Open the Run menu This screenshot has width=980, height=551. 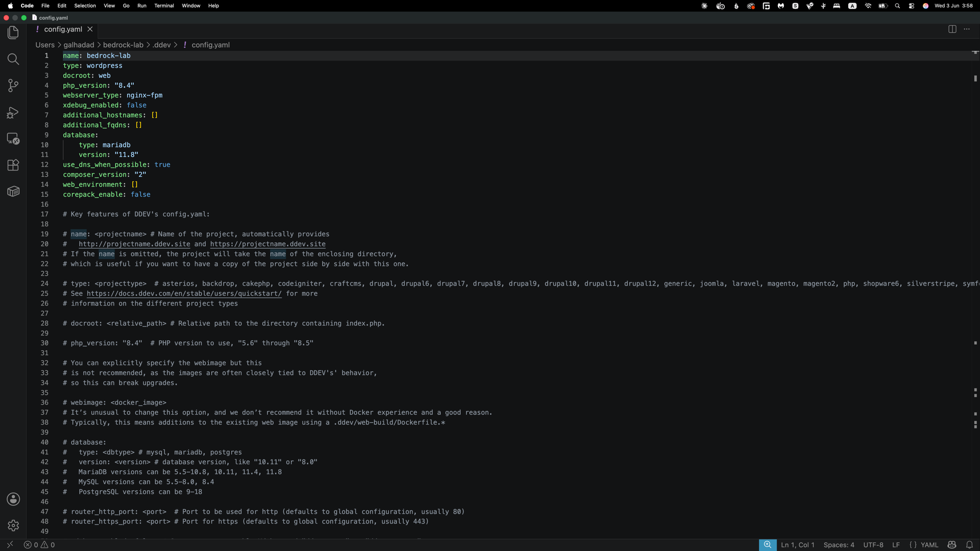(142, 6)
